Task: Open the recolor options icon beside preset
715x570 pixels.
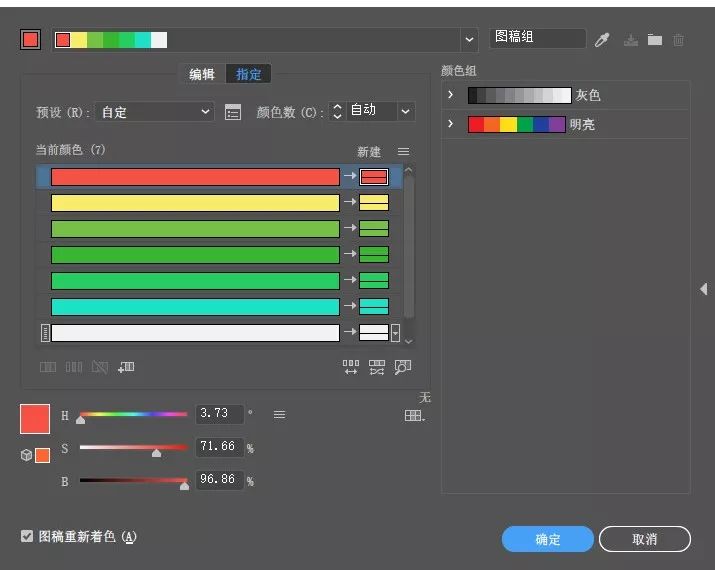Action: [x=233, y=112]
